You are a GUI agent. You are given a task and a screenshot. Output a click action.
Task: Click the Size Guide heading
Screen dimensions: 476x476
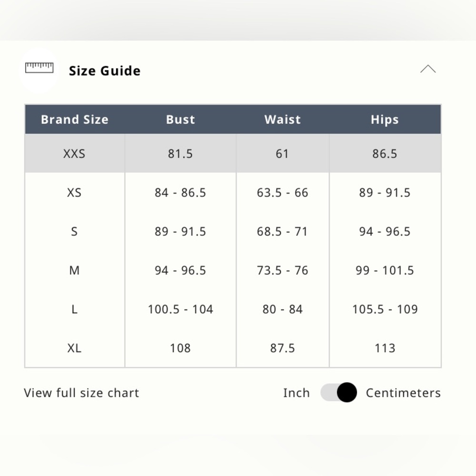(105, 71)
